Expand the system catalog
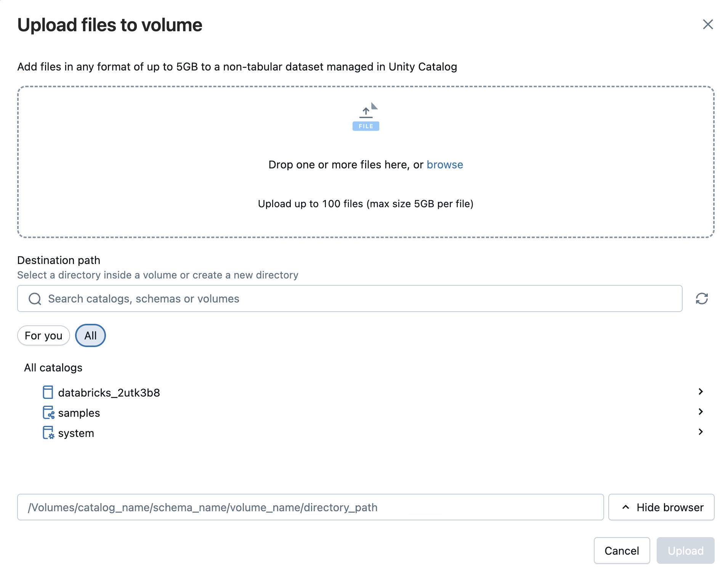Screen dimensions: 728x576 [x=701, y=432]
